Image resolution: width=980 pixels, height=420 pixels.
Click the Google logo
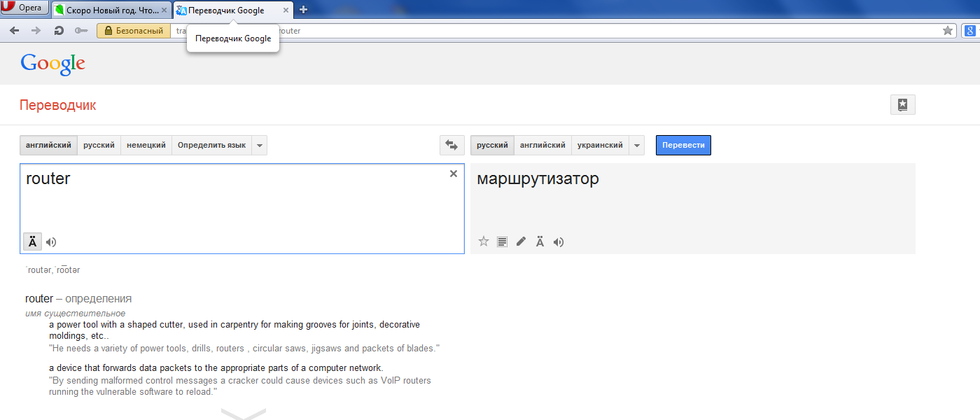pos(53,64)
